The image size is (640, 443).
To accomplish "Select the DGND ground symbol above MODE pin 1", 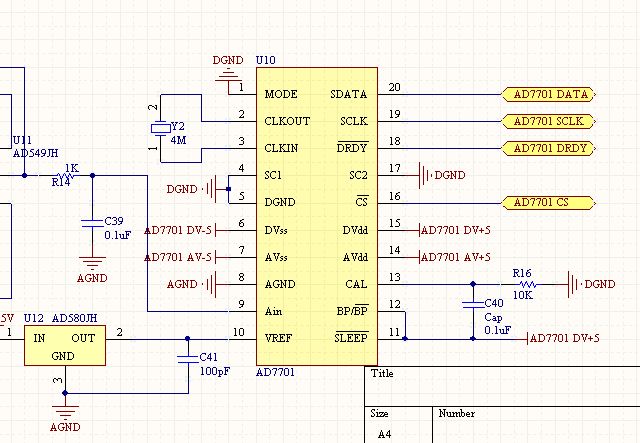I will click(x=228, y=75).
